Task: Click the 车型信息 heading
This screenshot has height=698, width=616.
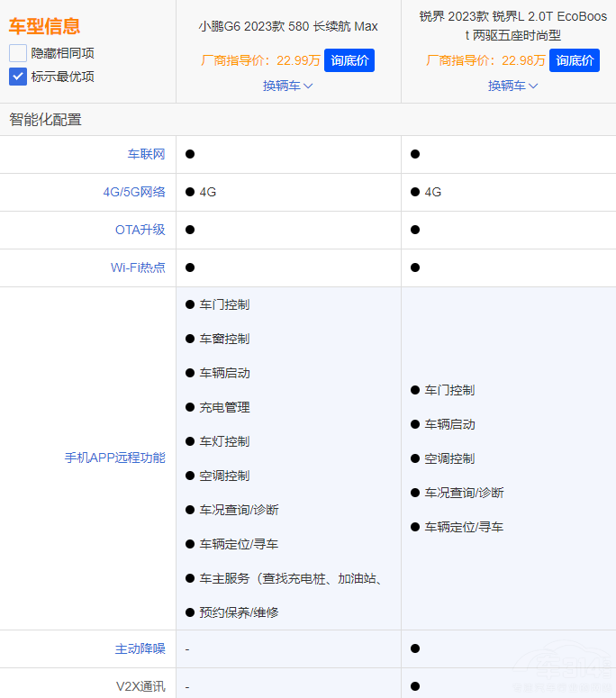Action: [x=44, y=26]
